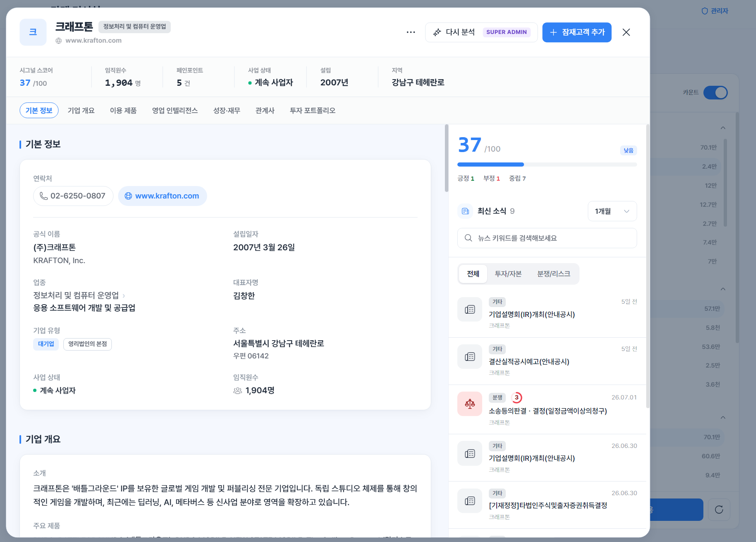The height and width of the screenshot is (542, 756).
Task: Open the [기재정정]타법인주식및출자증권취득결정 headline
Action: (548, 506)
